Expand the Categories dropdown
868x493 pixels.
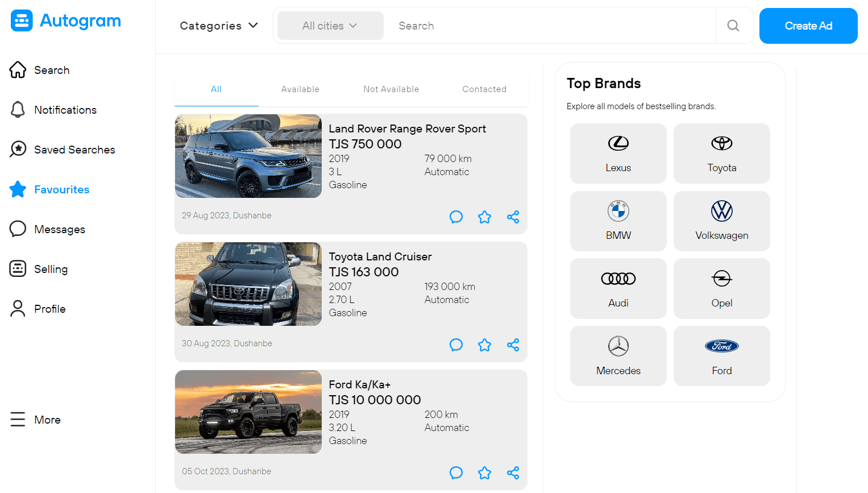pos(219,26)
